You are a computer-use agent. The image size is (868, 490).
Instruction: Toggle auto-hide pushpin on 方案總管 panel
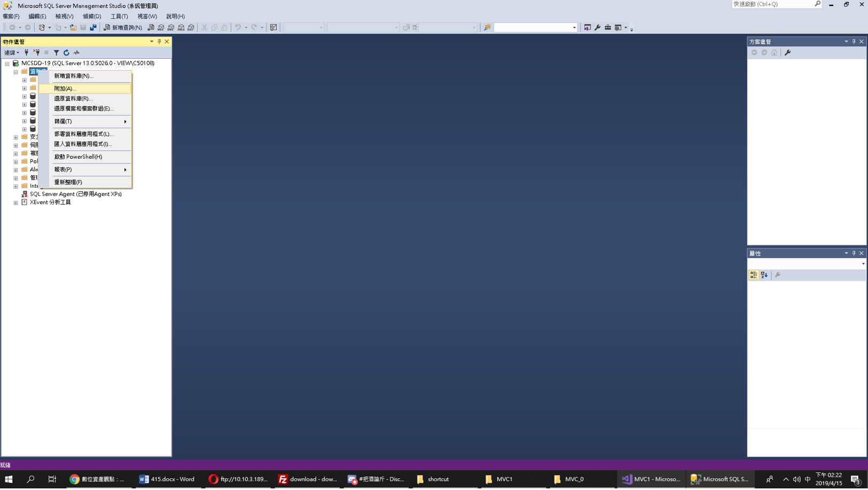[854, 41]
